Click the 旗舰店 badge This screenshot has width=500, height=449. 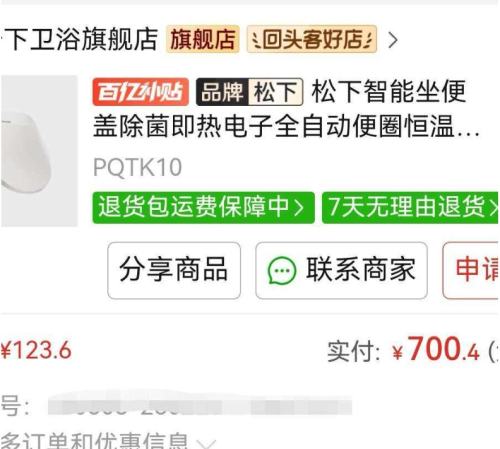[203, 39]
